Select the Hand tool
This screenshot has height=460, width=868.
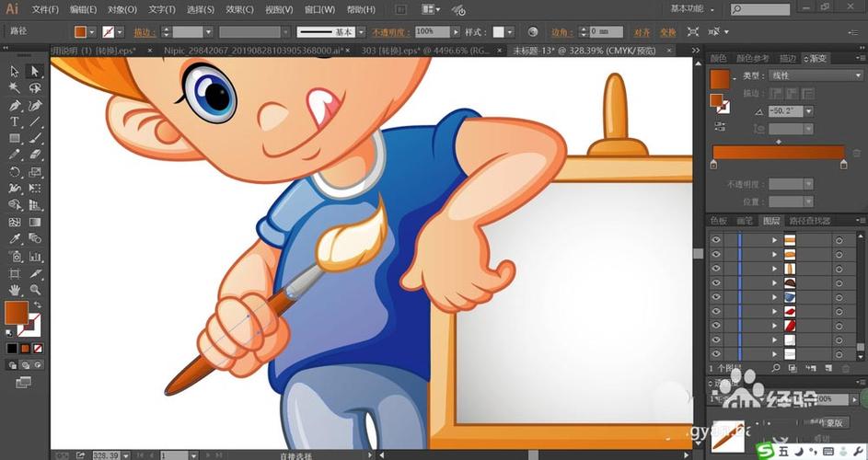pyautogui.click(x=15, y=290)
